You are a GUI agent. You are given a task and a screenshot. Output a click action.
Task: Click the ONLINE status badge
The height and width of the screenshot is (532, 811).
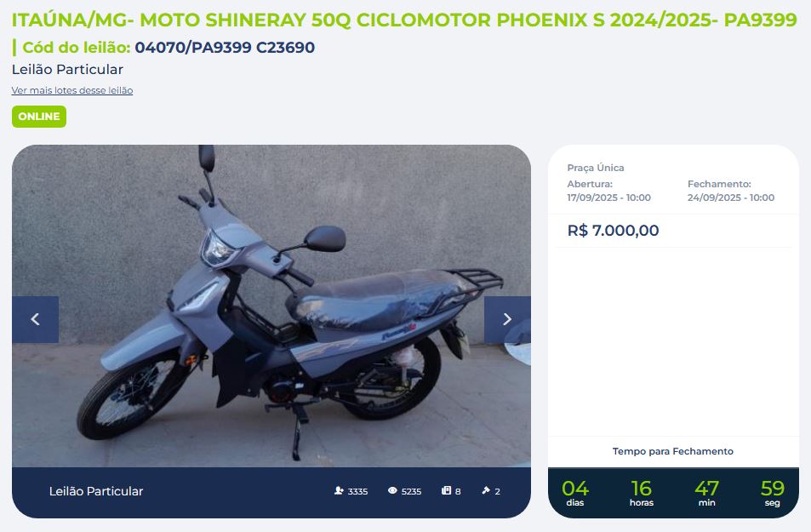click(x=39, y=117)
